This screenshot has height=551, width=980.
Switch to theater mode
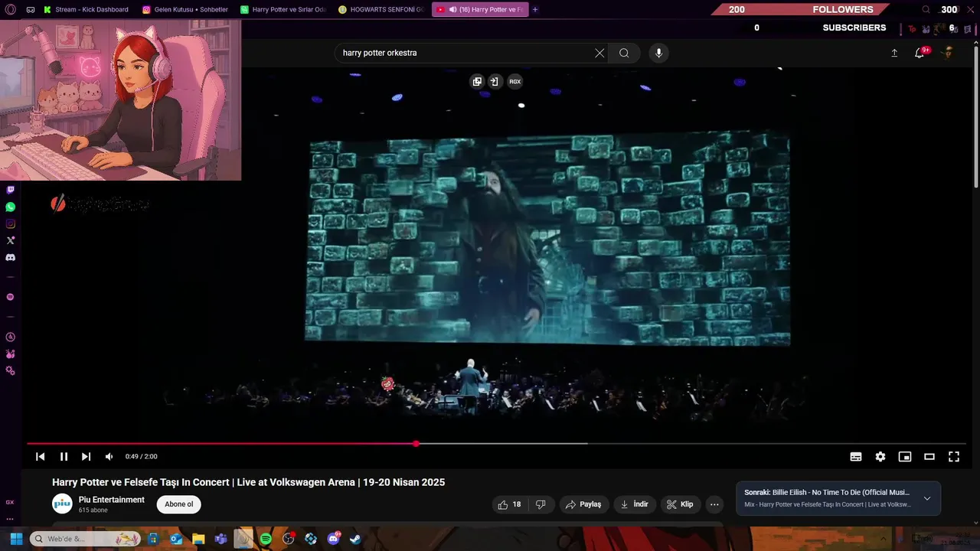(929, 456)
